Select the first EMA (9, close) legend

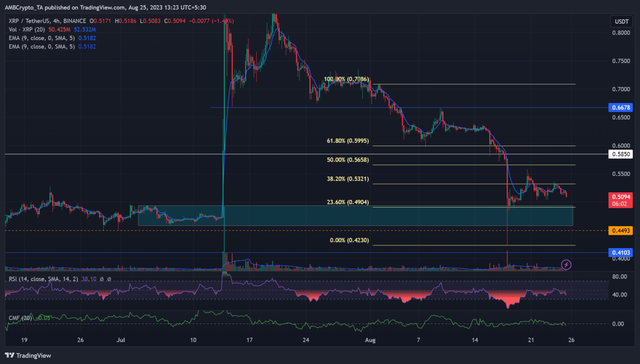coord(42,38)
